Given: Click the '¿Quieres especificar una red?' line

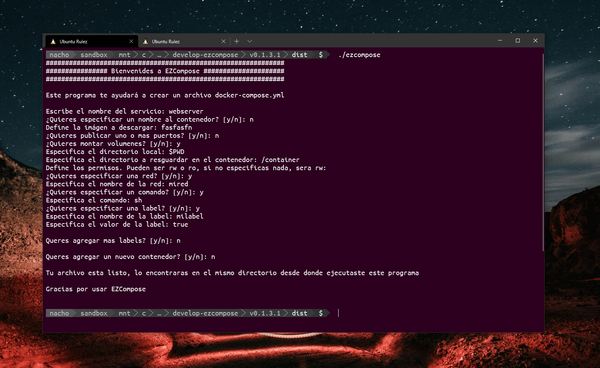Looking at the screenshot, I should pyautogui.click(x=119, y=176).
